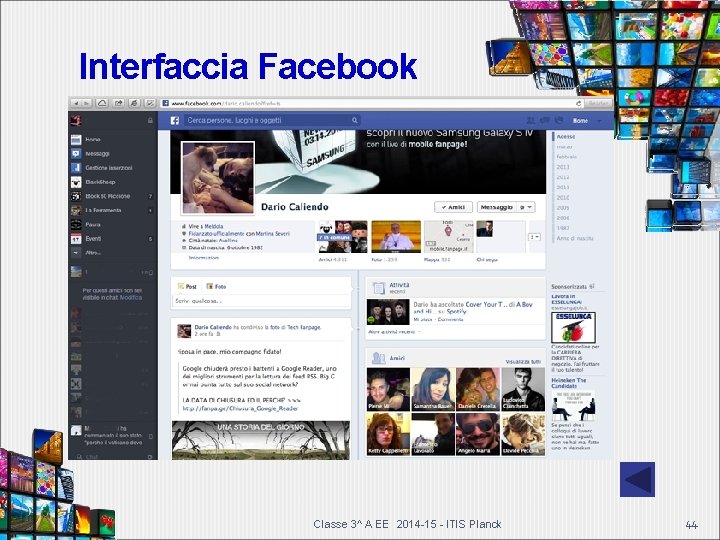
Task: Click the Post icon in composer
Action: click(181, 286)
